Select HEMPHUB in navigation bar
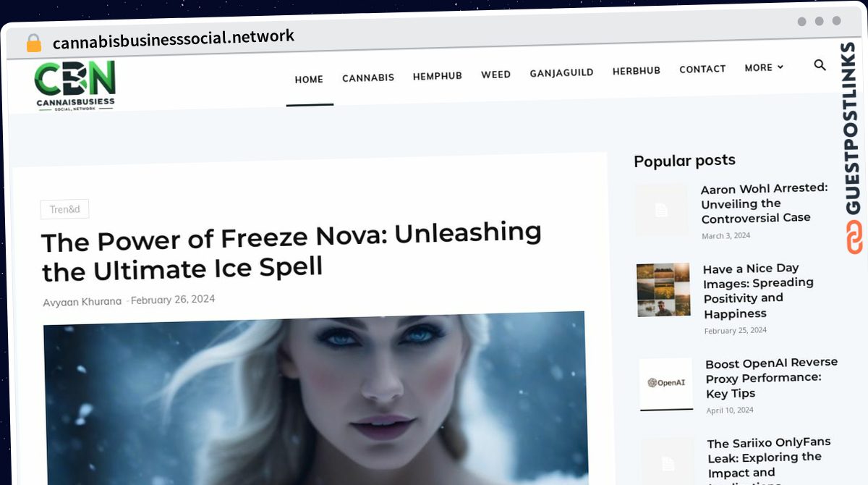This screenshot has height=485, width=868. [x=437, y=76]
